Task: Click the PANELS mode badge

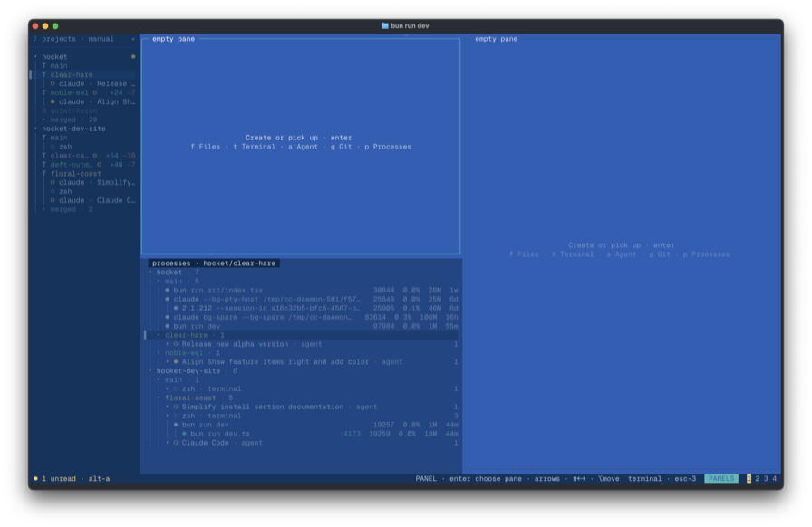Action: point(721,478)
